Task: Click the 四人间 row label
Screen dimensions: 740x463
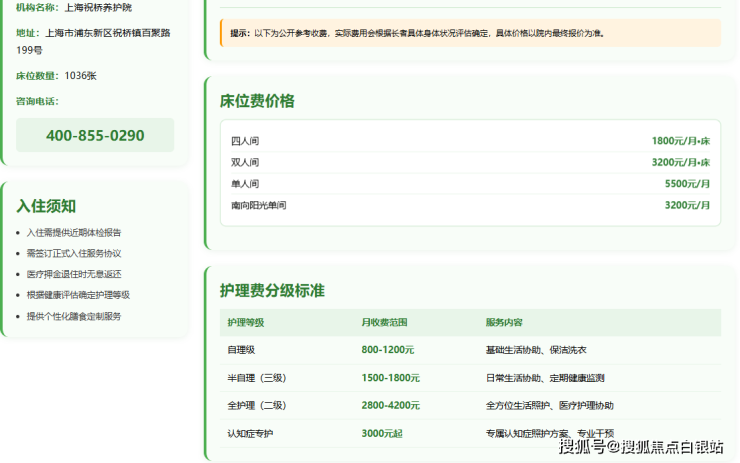Action: [244, 141]
